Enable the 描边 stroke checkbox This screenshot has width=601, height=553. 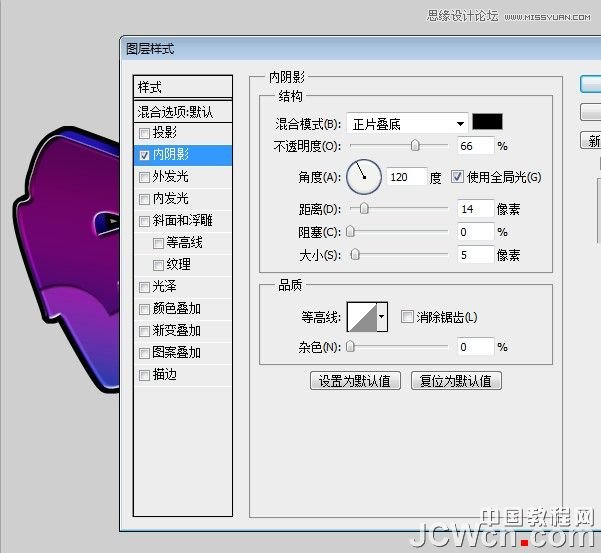click(x=144, y=375)
